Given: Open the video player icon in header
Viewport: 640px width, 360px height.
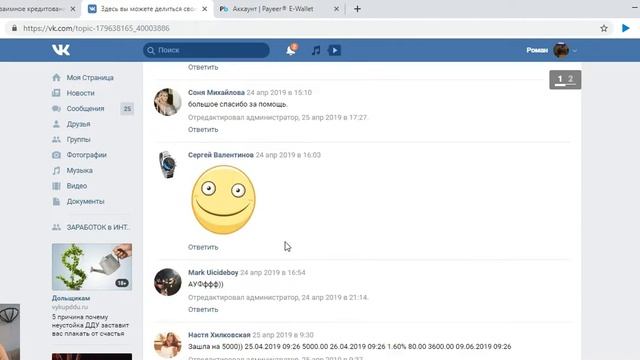Looking at the screenshot, I should [x=334, y=50].
